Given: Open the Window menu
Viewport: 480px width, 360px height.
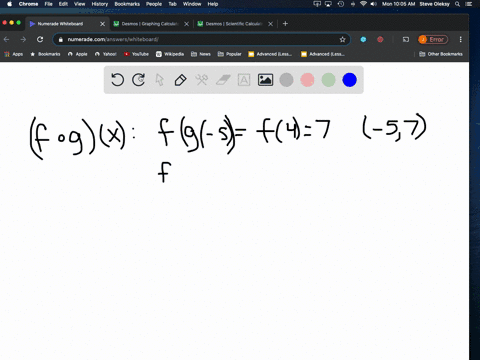Looking at the screenshot, I should point(192,4).
